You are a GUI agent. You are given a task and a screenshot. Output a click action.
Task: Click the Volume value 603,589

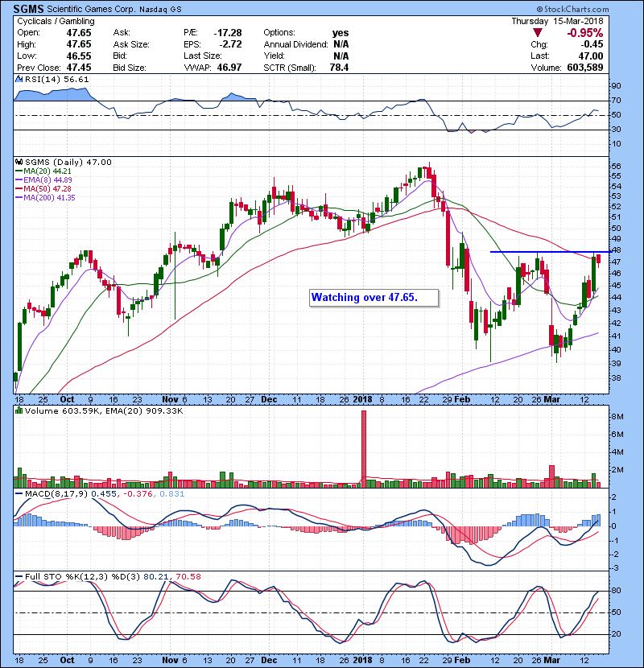click(584, 68)
